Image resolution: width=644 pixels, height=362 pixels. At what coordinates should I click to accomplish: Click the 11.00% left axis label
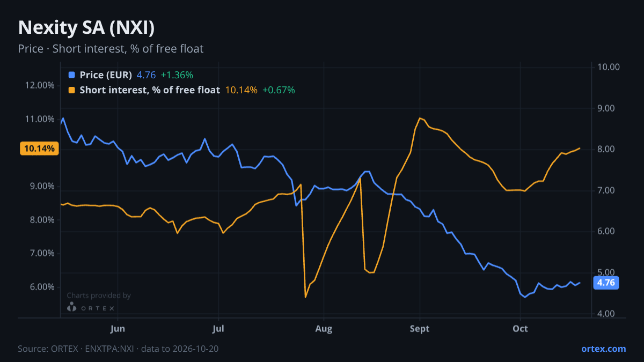coord(40,119)
